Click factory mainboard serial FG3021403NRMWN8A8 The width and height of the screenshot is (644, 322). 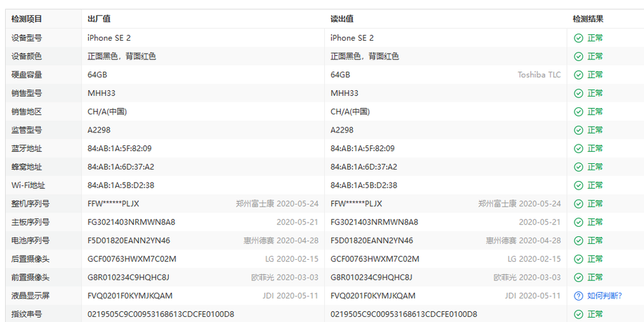pos(132,223)
